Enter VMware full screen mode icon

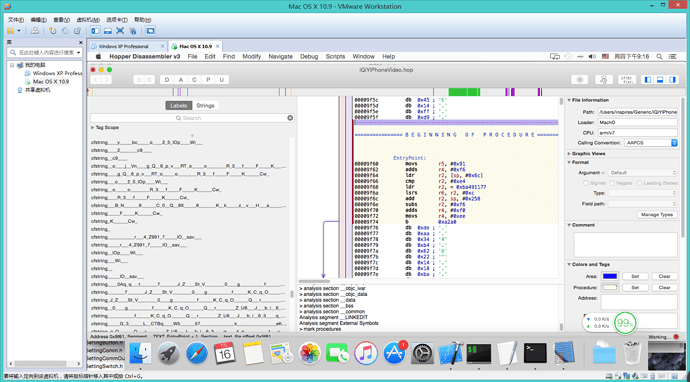coord(120,31)
